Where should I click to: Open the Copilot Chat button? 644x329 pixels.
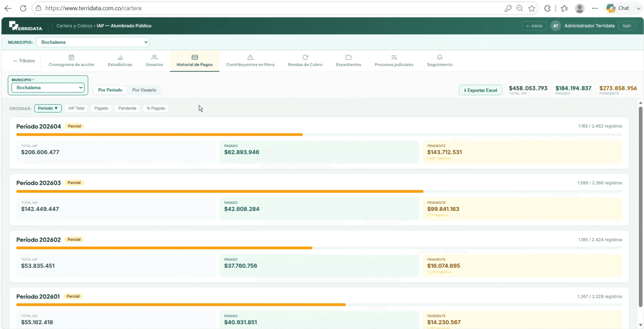(618, 8)
